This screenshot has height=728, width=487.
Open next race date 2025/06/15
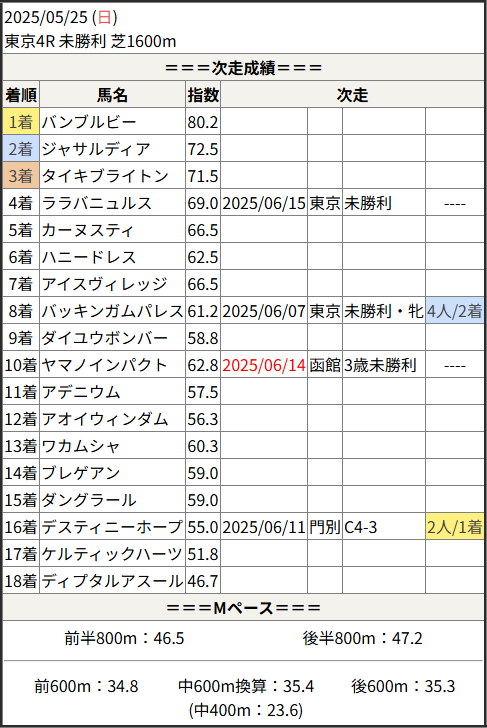tap(264, 203)
